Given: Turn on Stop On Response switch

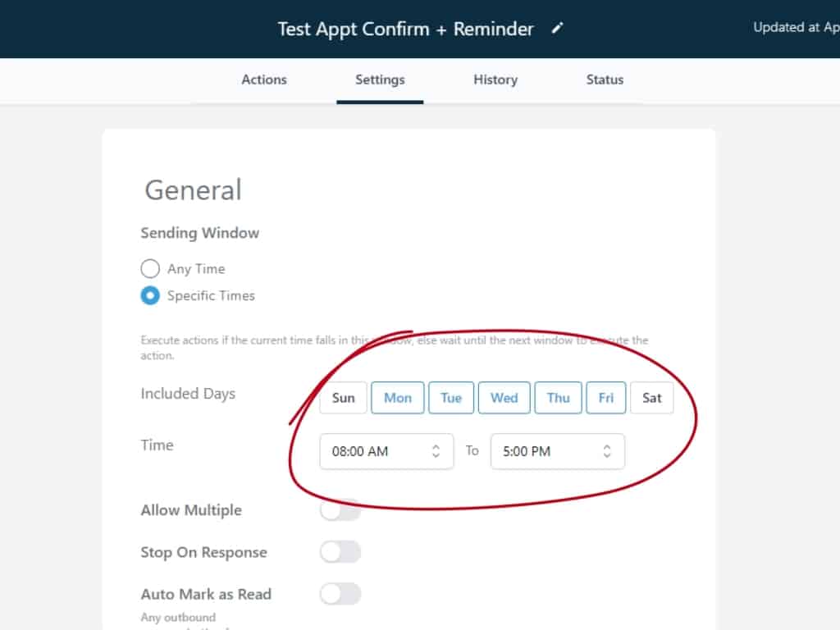Looking at the screenshot, I should [x=340, y=553].
